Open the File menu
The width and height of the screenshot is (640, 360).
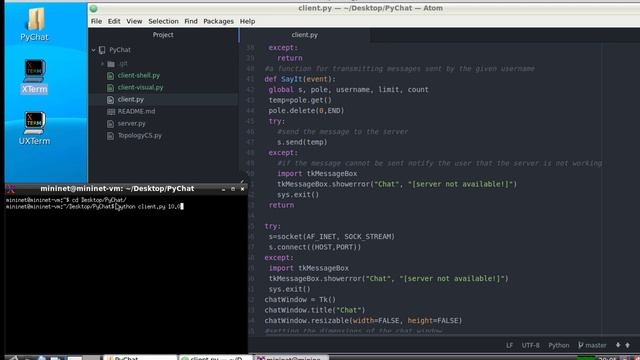(x=96, y=21)
